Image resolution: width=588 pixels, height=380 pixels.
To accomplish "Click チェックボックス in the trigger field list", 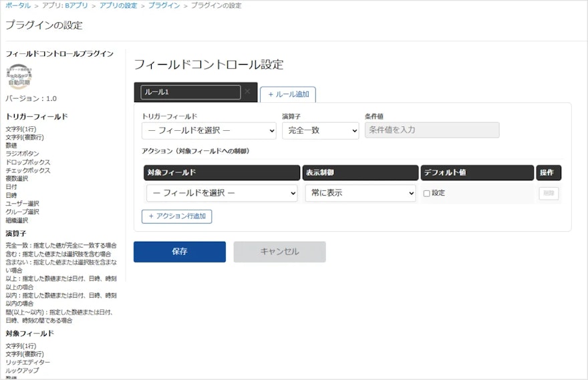I will point(28,170).
